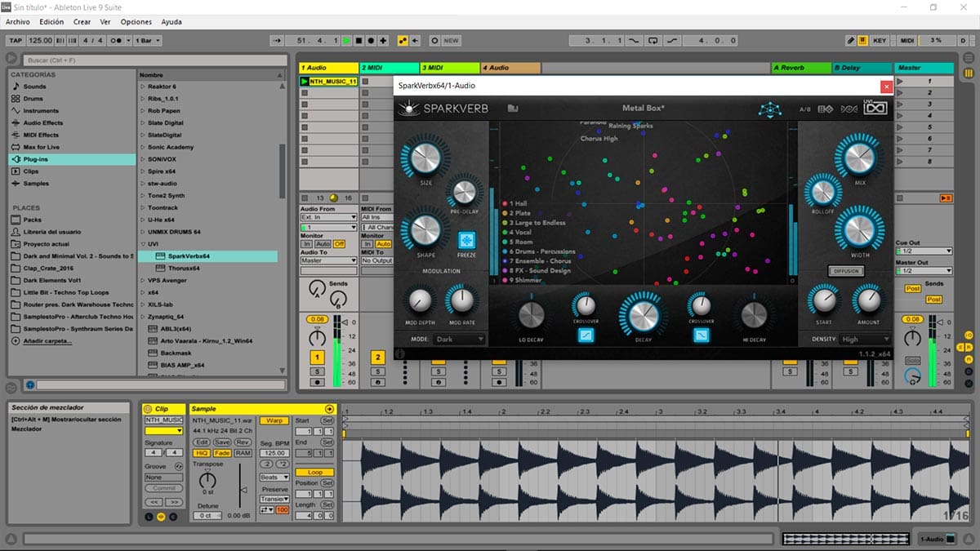980x551 pixels.
Task: Toggle the A/B compare switch in SparkVerb
Action: click(804, 109)
